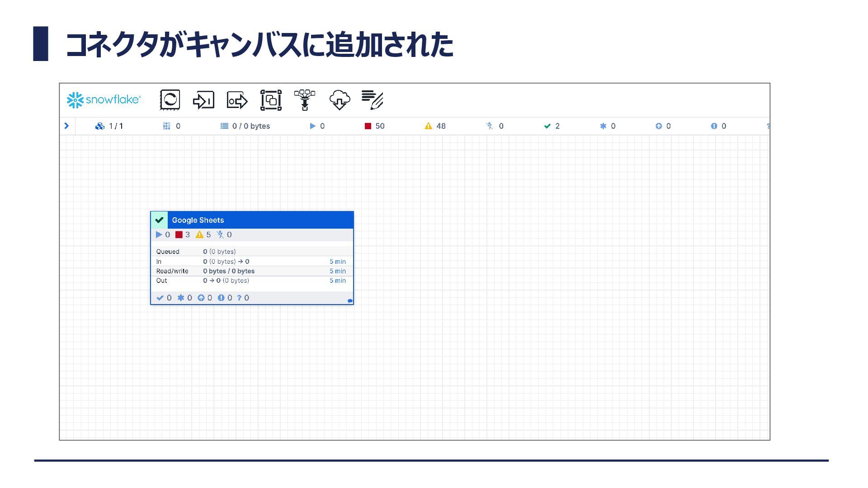Select the Process Group toolbar icon
868x488 pixels.
point(271,100)
